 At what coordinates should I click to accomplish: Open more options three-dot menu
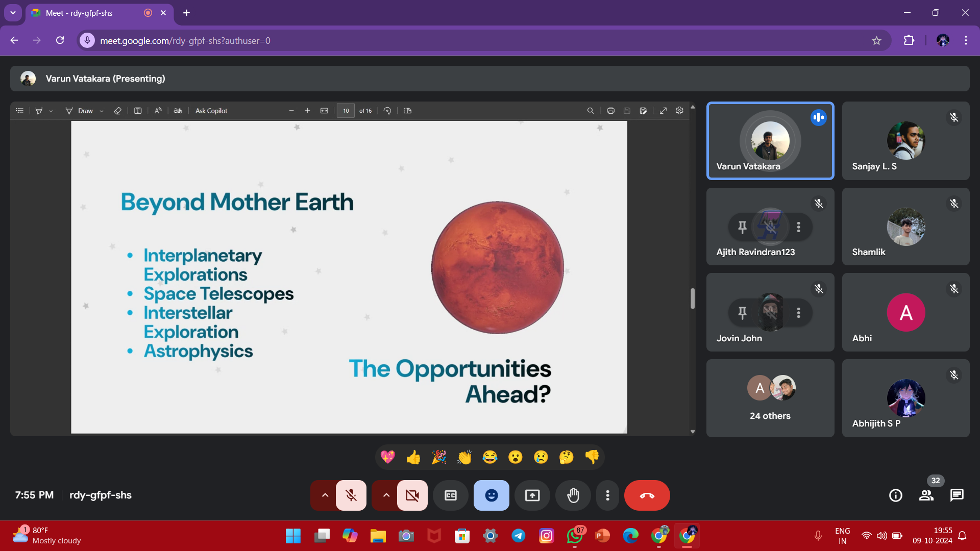pos(607,495)
